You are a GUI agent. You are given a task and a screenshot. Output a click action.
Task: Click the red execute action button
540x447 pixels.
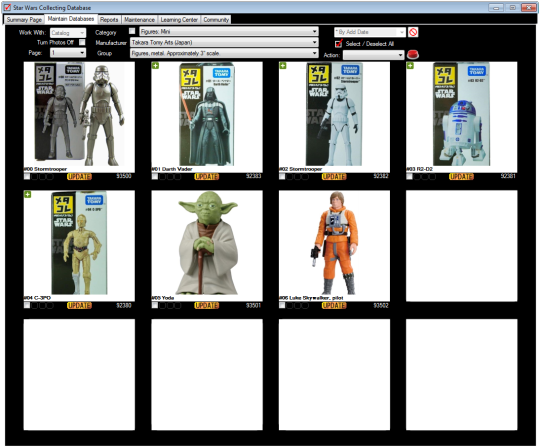coord(413,54)
